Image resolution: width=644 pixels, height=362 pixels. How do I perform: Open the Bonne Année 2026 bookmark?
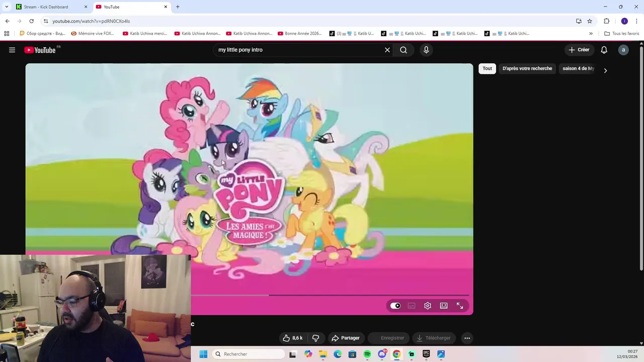point(299,34)
